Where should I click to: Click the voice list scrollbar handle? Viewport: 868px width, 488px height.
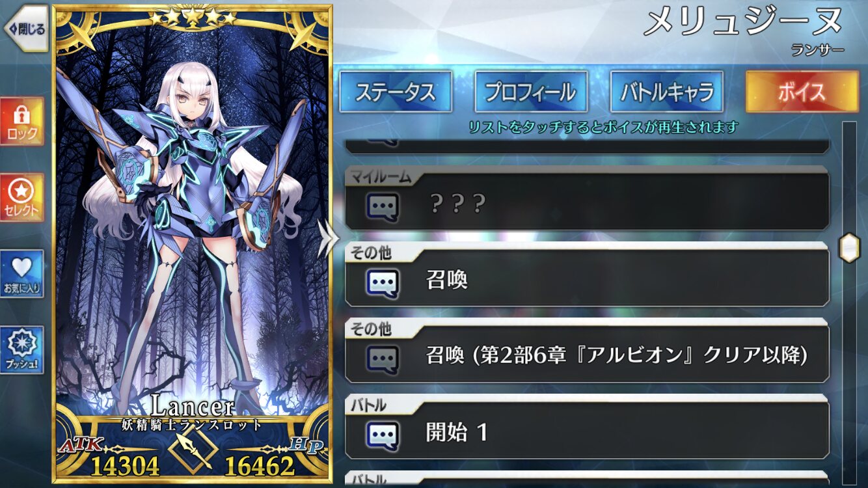849,247
